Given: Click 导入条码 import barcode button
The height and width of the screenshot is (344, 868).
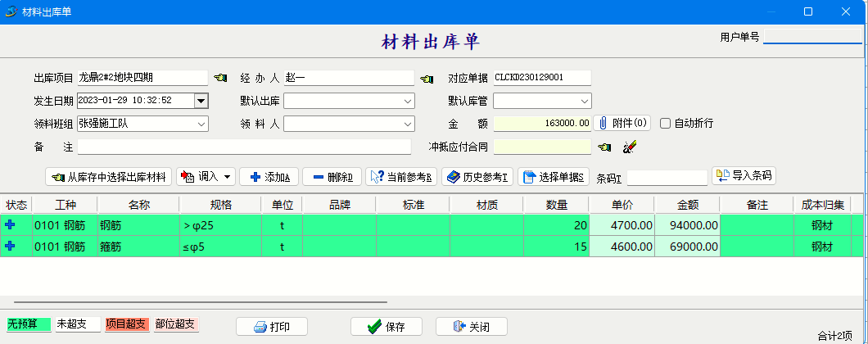Looking at the screenshot, I should (744, 175).
